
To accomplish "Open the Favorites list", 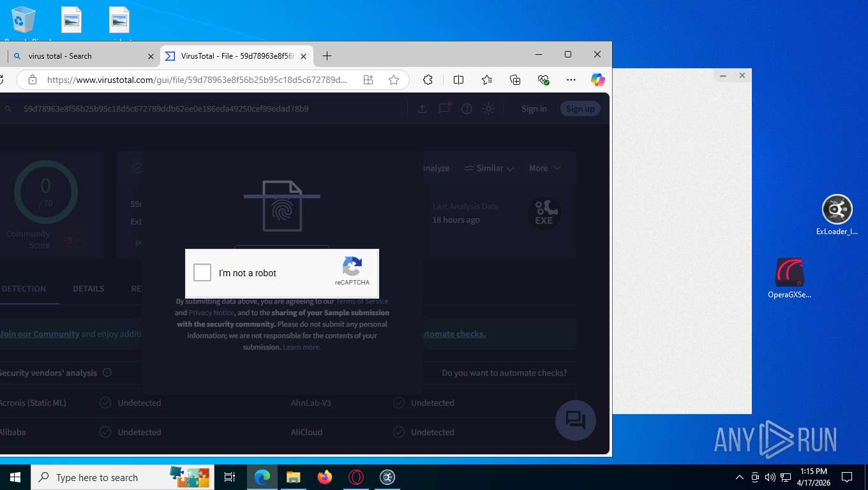I will [x=487, y=80].
